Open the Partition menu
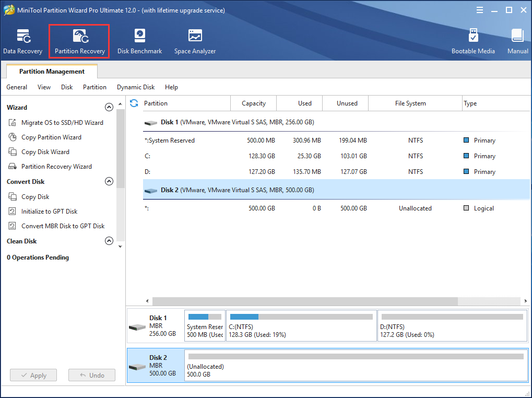This screenshot has width=532, height=398. click(94, 87)
